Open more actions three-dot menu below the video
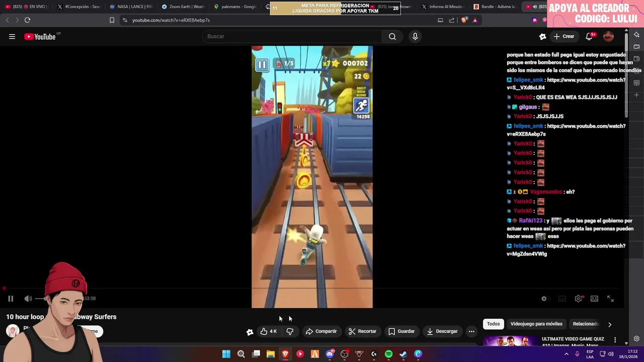The width and height of the screenshot is (644, 362). [471, 331]
